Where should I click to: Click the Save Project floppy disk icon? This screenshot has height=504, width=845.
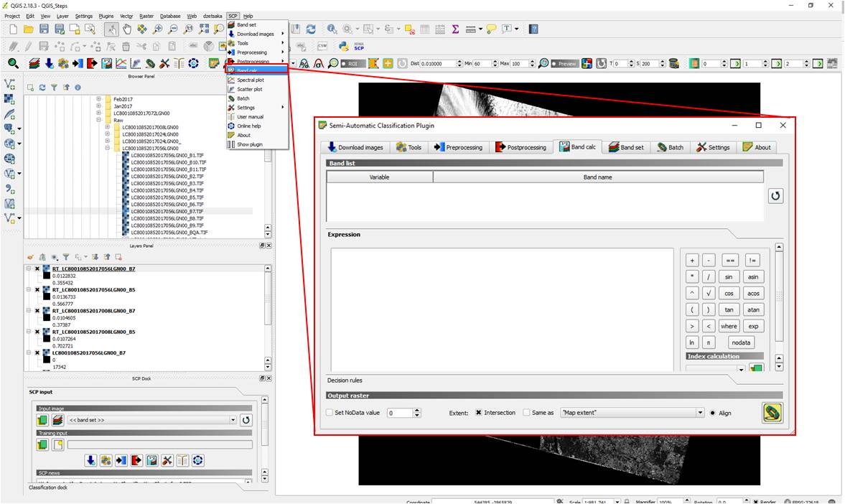pyautogui.click(x=44, y=29)
